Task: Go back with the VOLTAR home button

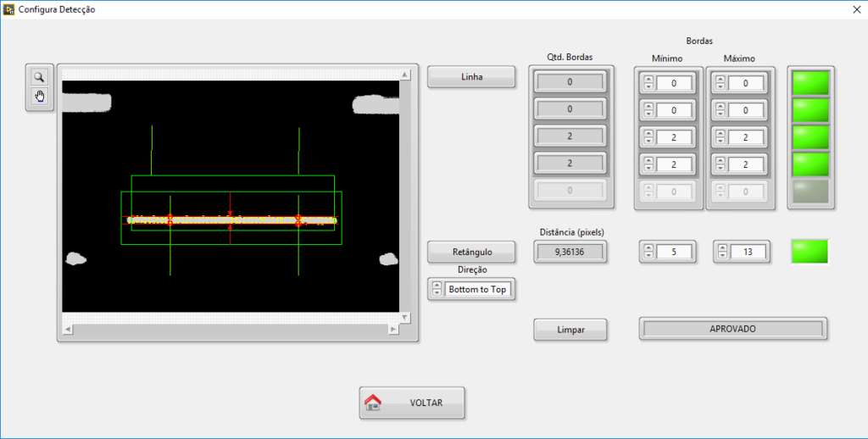Action: (x=412, y=403)
